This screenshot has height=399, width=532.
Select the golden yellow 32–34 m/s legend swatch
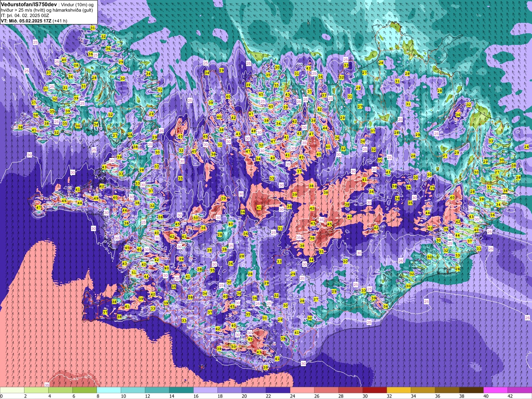tap(399, 390)
